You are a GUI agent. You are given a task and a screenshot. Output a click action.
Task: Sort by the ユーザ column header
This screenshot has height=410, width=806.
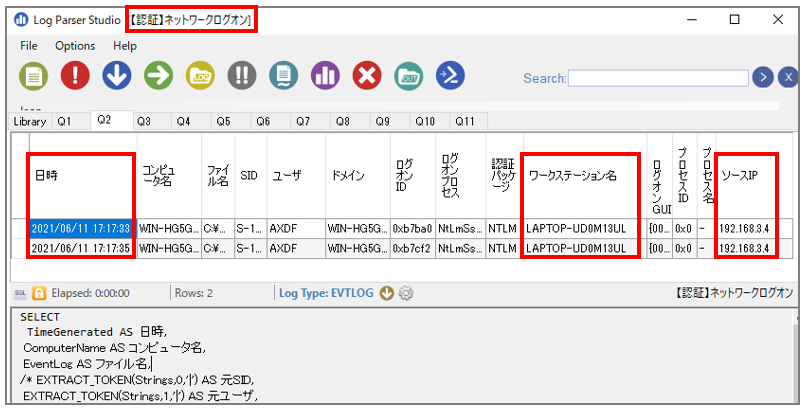(296, 176)
